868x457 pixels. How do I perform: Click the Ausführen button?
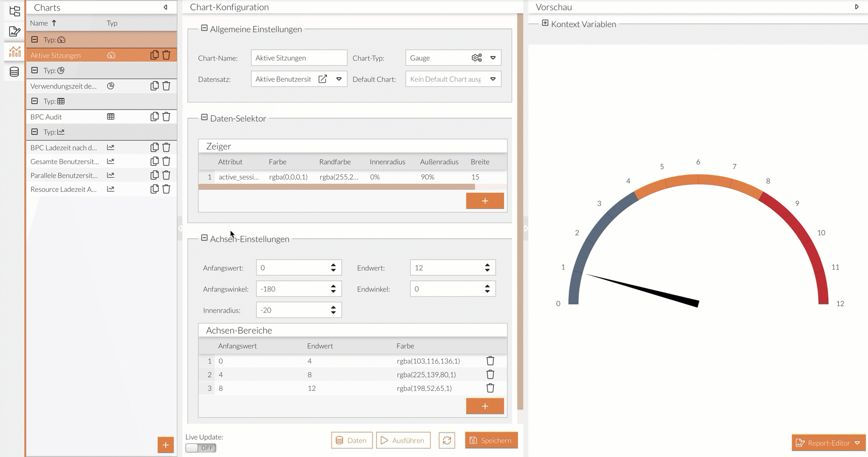[x=403, y=440]
